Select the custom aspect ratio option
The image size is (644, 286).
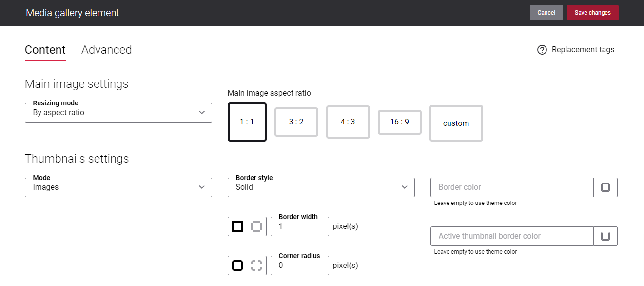[456, 123]
